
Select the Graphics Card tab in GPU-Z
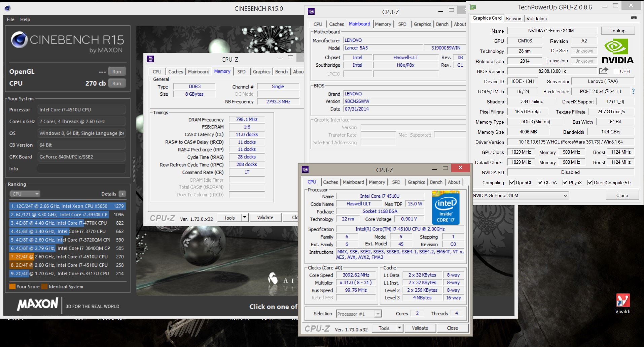pos(487,18)
